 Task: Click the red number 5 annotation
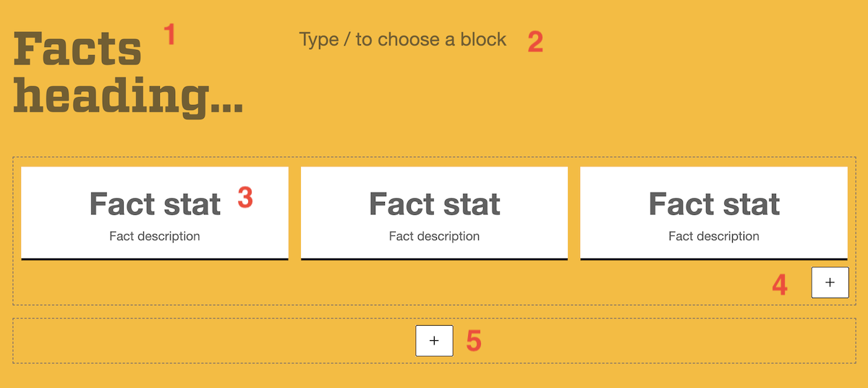coord(474,341)
